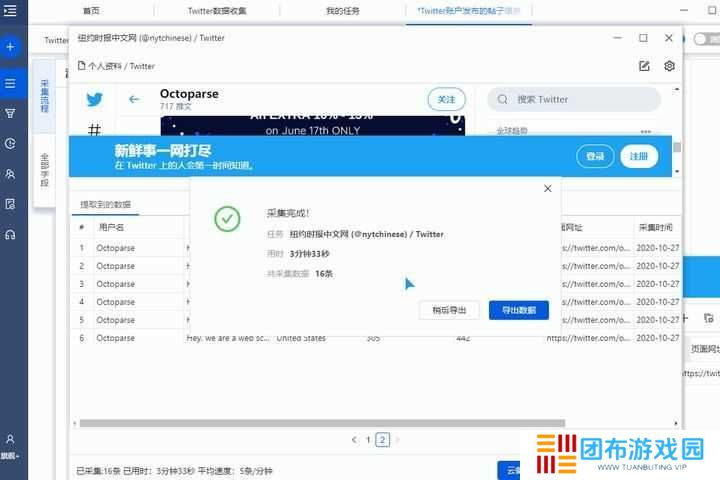Switch to Twitter数据收集 tab
The height and width of the screenshot is (480, 720).
tap(217, 11)
